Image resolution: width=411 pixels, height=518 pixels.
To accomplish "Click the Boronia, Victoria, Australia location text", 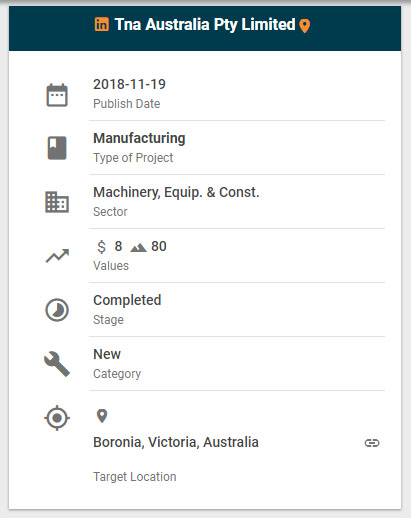I will coord(176,442).
